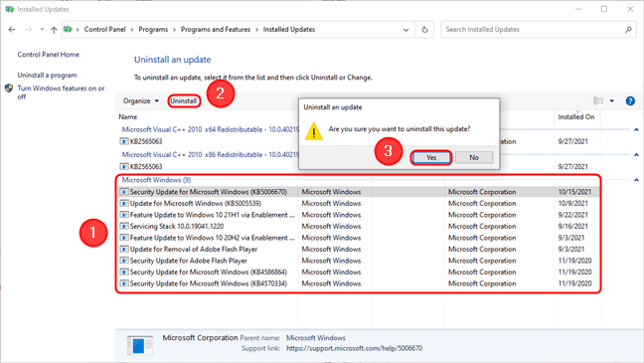
Task: Select Visual C++ 2010 x64 Redistributable group header
Action: [x=211, y=129]
